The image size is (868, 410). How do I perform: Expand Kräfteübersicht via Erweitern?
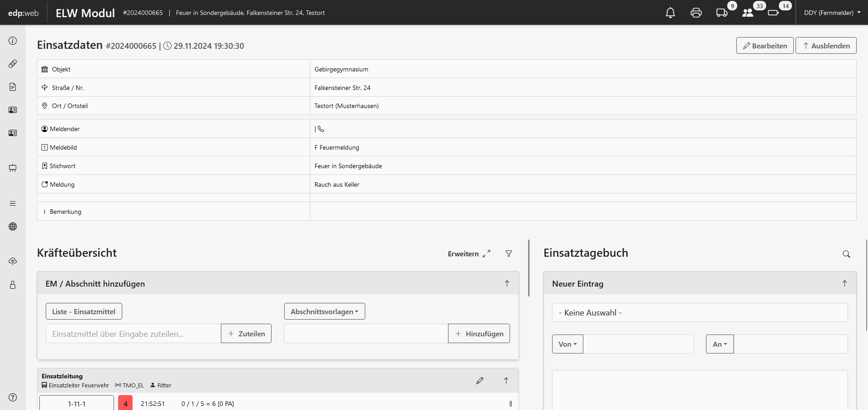tap(469, 254)
